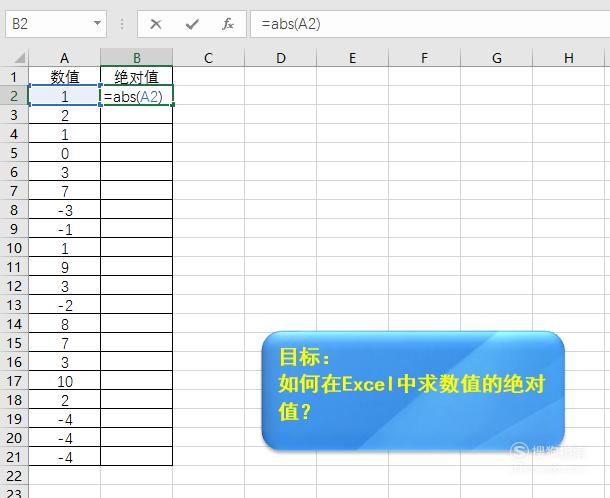Select column B header
Viewport: 610px width, 498px height.
[x=137, y=58]
